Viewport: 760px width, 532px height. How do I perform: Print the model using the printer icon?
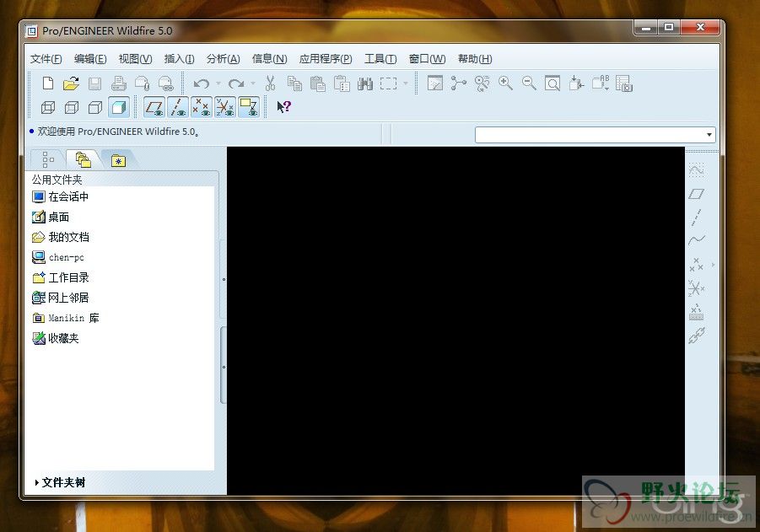[x=119, y=83]
